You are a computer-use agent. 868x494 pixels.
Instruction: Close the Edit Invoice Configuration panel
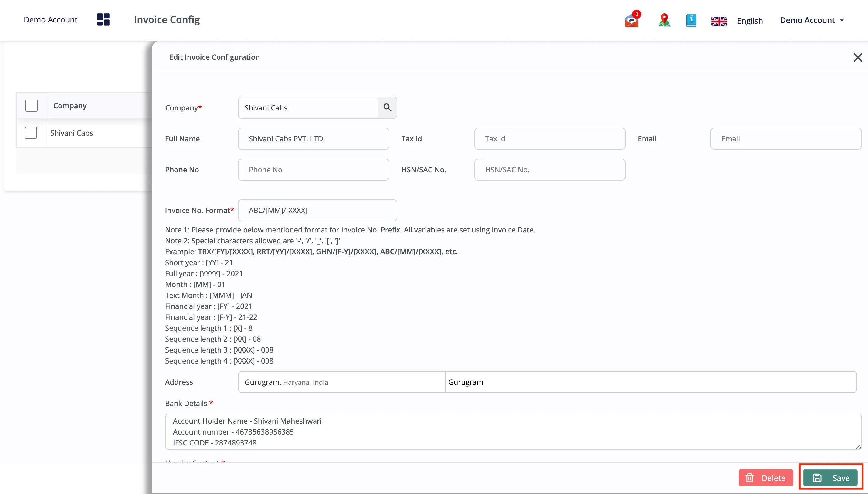coord(857,57)
